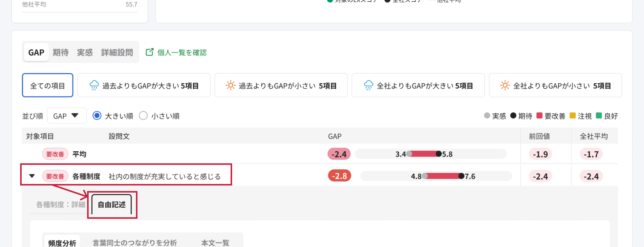Screen dimensions: 644x247
Task: Select the 言葉同士のつながりを分析 view
Action: 135,243
